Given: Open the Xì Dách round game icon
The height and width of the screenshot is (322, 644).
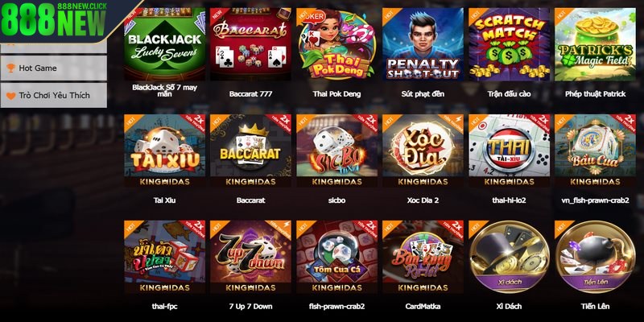Looking at the screenshot, I should point(510,257).
